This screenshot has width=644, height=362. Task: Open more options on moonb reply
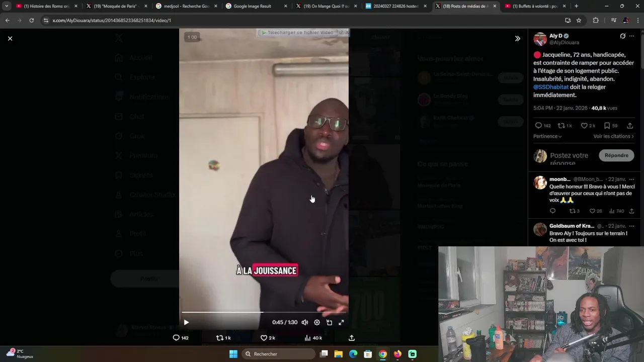pyautogui.click(x=632, y=179)
